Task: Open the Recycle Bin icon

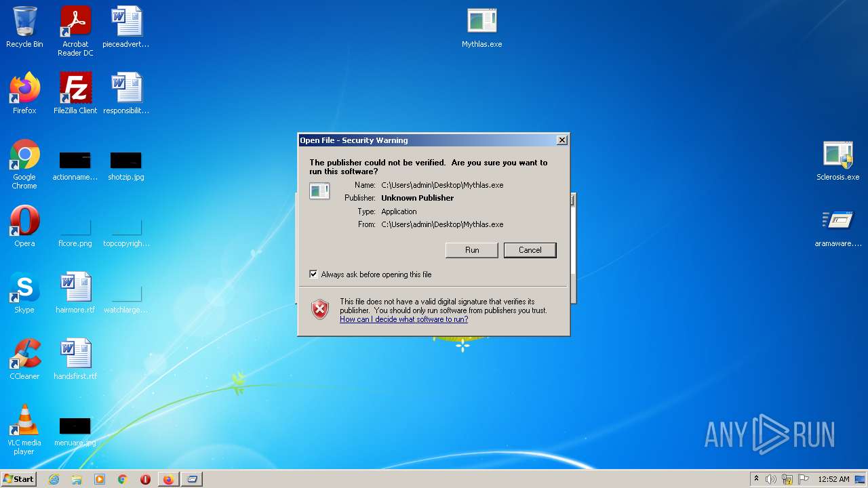Action: (24, 27)
